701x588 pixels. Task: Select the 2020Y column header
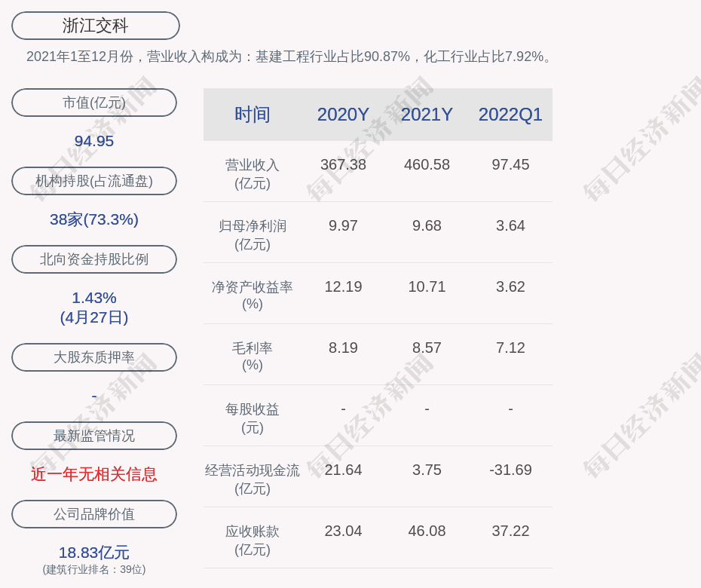tap(343, 115)
